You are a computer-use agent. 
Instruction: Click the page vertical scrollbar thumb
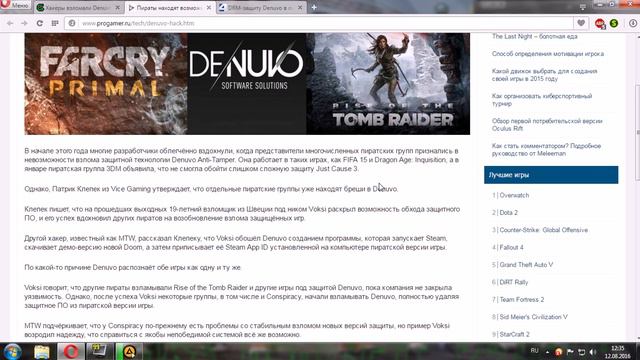[638, 133]
